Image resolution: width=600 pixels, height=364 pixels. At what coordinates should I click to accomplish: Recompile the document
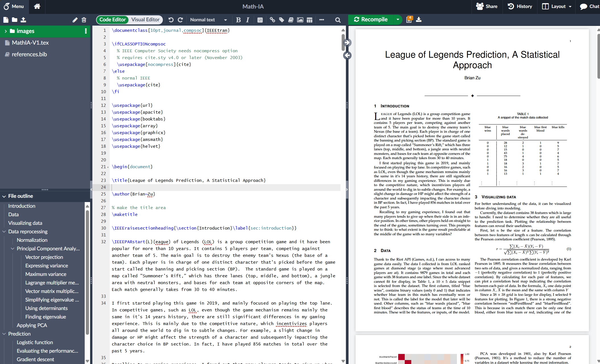click(x=371, y=20)
